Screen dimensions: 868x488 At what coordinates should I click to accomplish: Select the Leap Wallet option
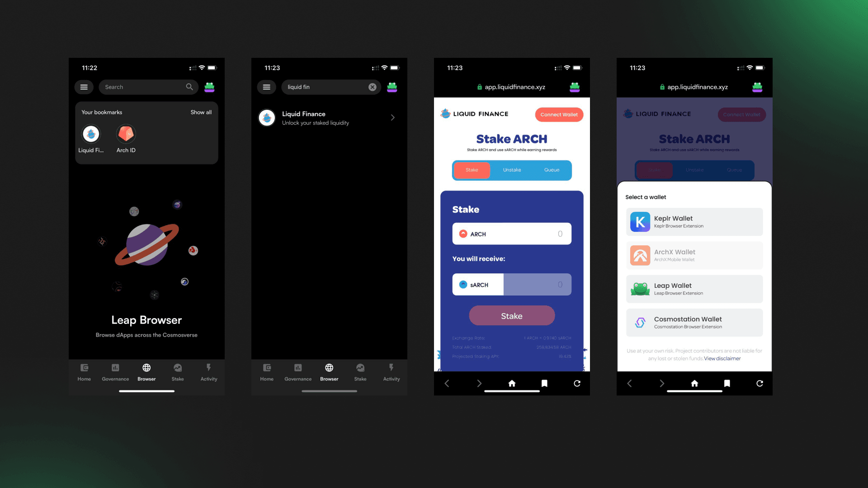(694, 289)
